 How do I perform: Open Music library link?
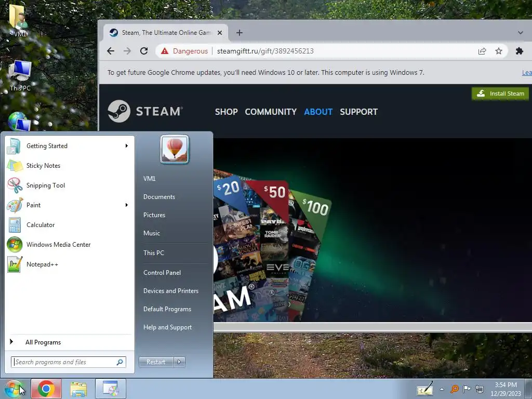click(x=152, y=233)
